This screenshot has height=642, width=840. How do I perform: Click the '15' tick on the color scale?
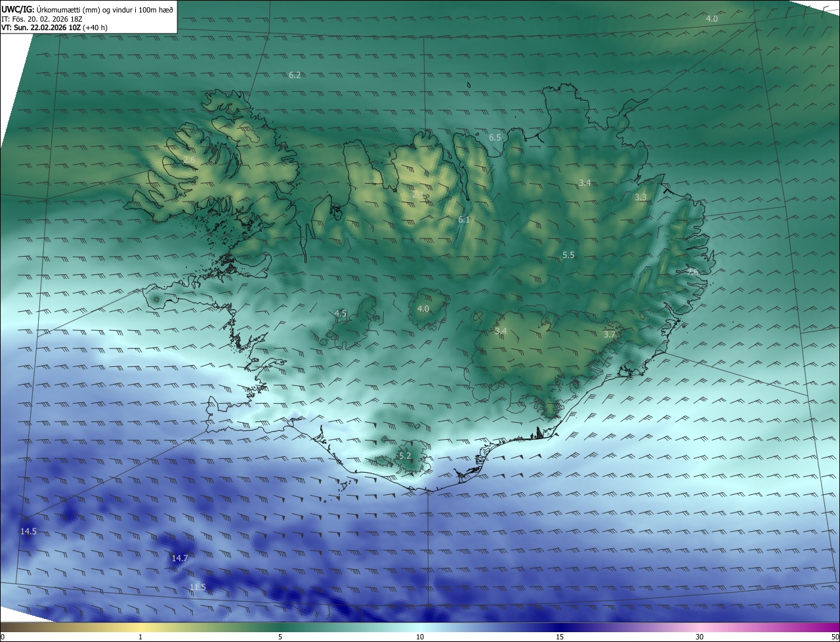point(560,637)
